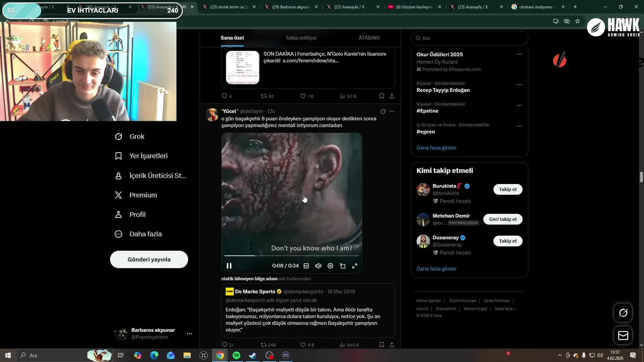Switch to Takip ediliyor tab
The image size is (644, 362).
point(301,38)
